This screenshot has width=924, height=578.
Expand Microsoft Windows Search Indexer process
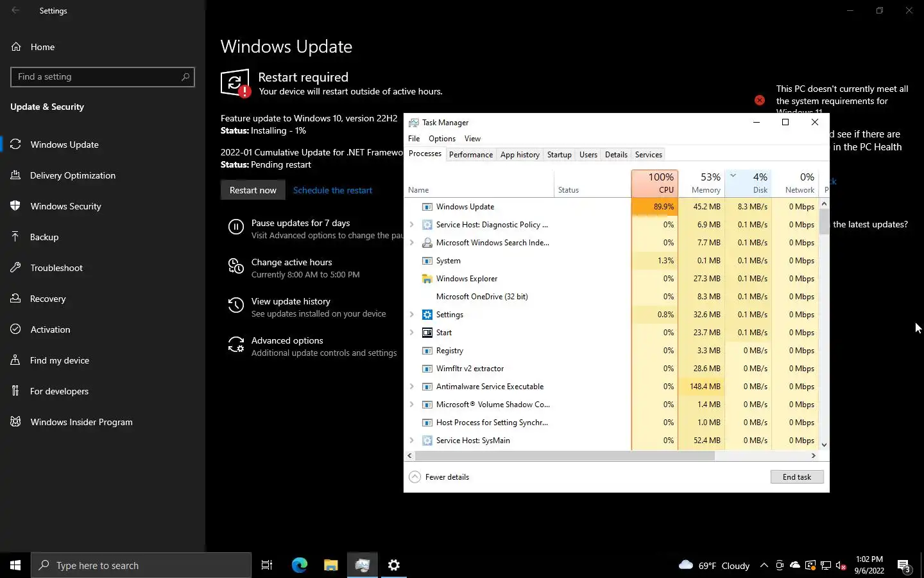click(412, 243)
